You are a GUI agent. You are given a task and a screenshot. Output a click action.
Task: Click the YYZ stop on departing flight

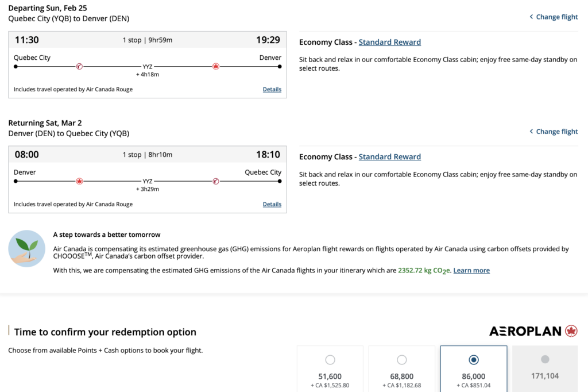pos(148,67)
